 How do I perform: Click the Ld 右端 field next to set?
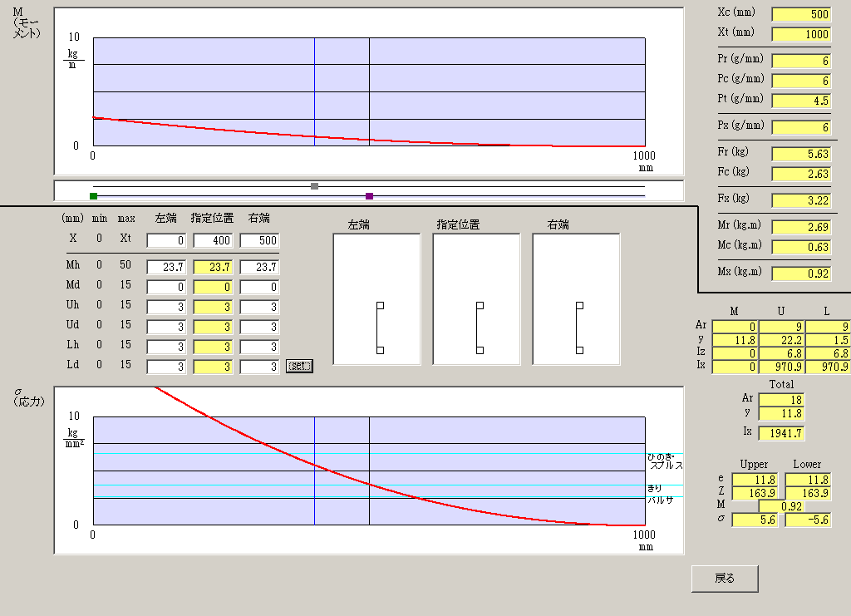259,367
